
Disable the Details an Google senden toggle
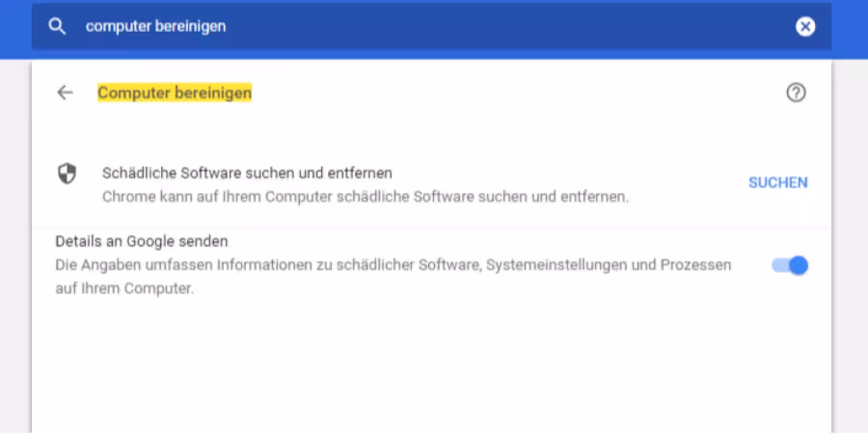(x=790, y=266)
